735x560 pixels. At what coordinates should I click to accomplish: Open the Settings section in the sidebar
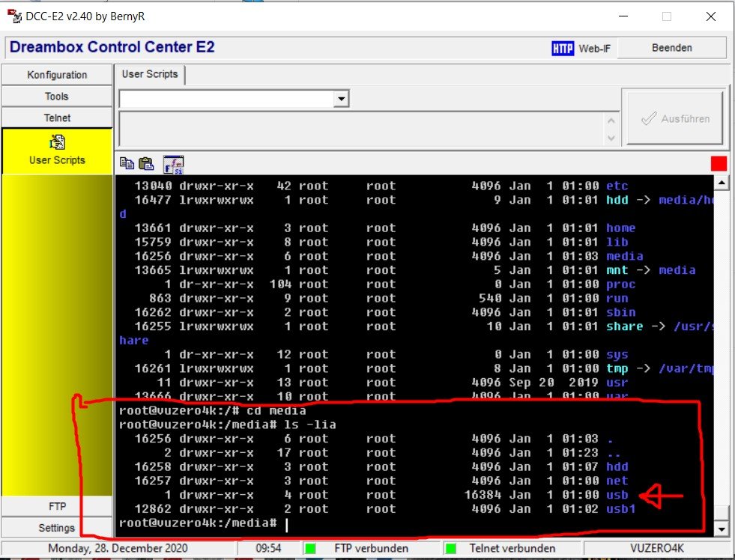(57, 528)
